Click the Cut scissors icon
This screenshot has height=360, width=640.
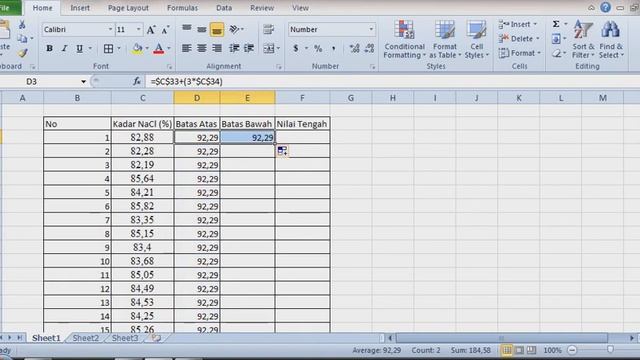click(22, 24)
